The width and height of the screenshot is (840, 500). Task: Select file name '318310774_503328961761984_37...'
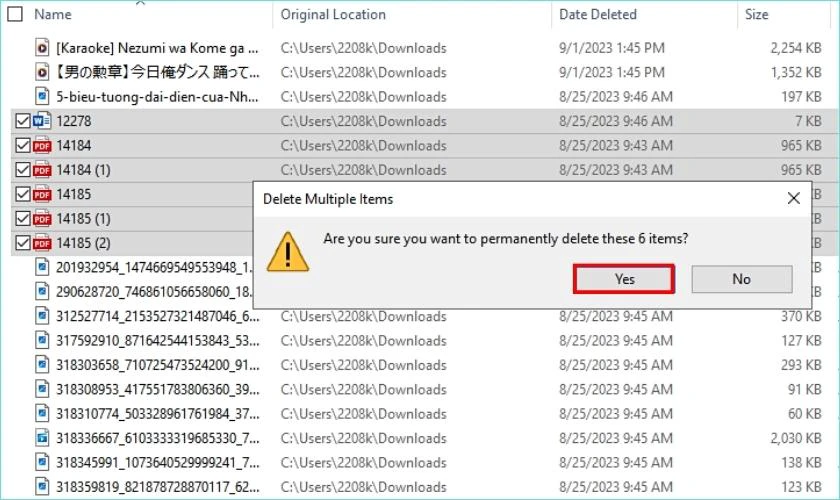pos(158,414)
